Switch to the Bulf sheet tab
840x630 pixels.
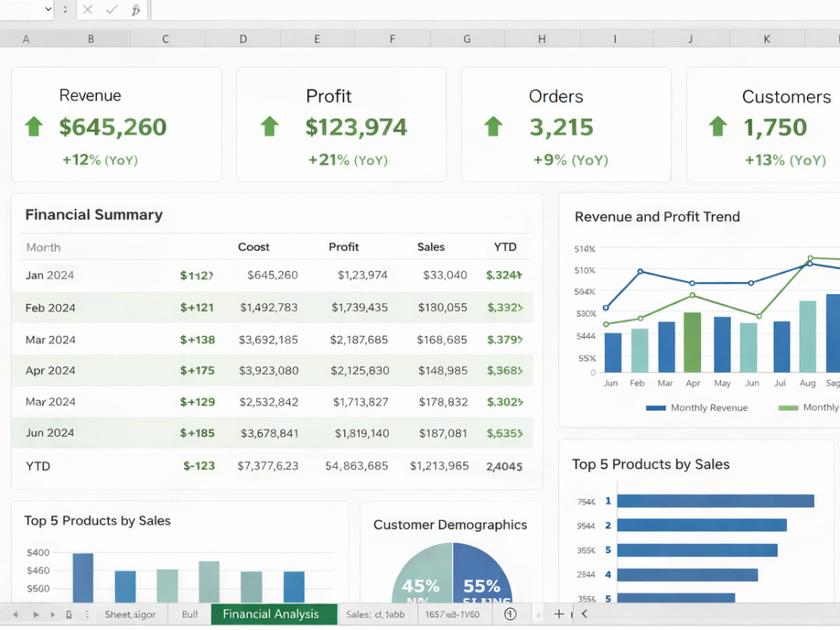coord(190,615)
